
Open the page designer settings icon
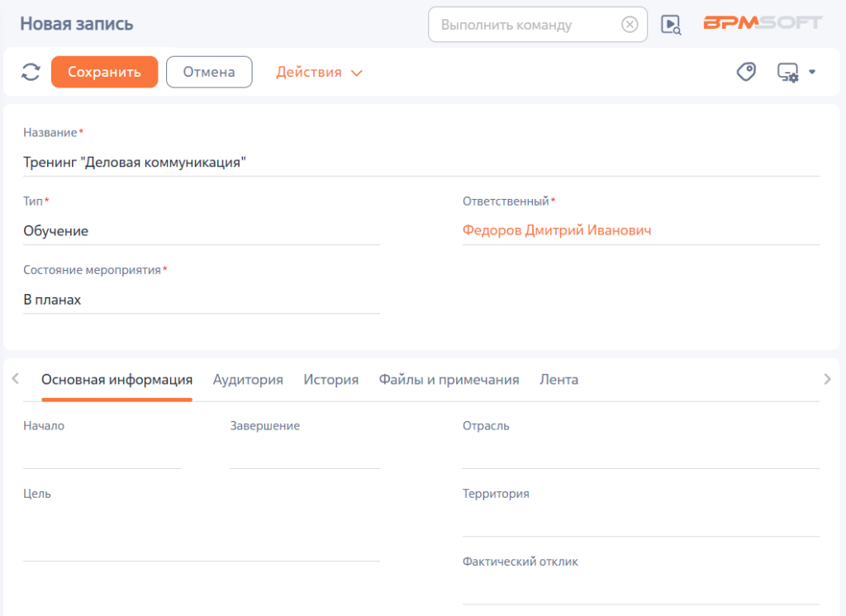click(787, 73)
